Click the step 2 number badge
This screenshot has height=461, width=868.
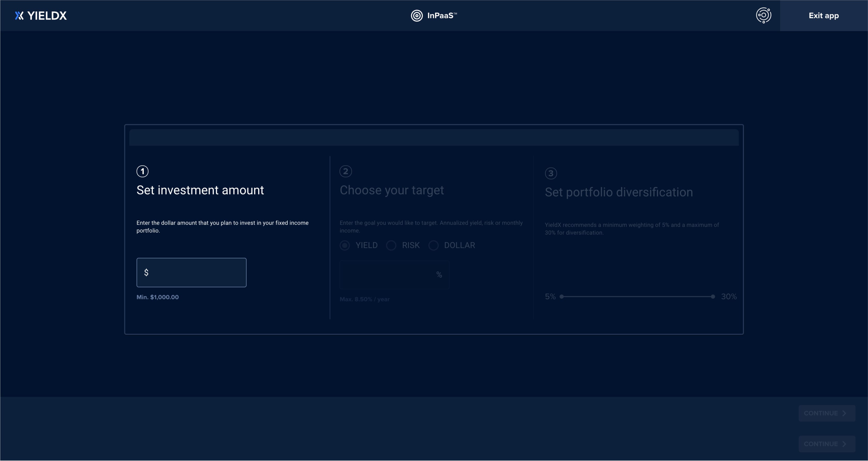point(345,171)
